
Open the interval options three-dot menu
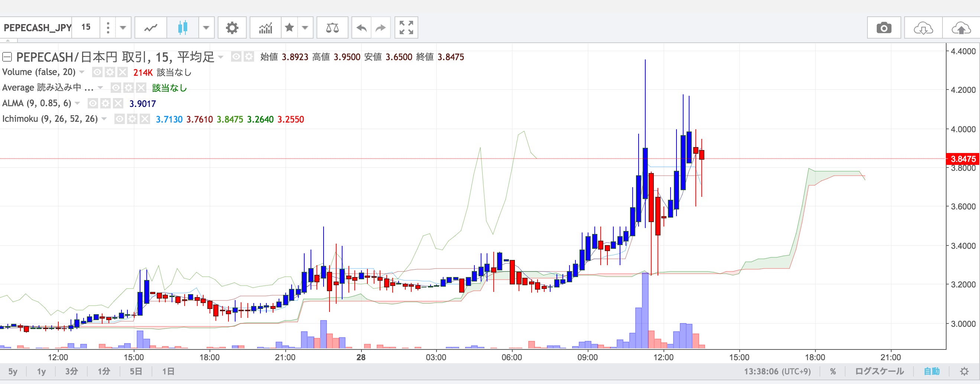tap(108, 28)
